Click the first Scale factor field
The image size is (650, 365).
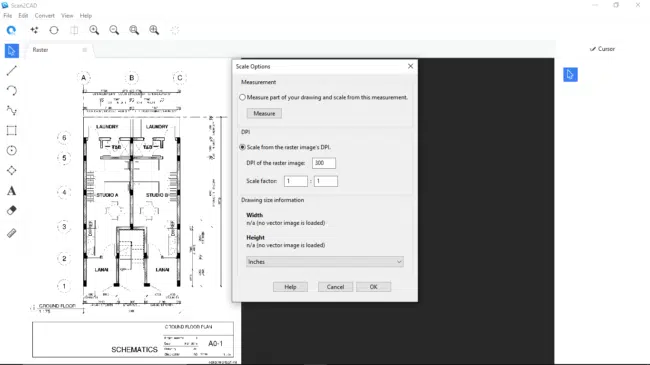(x=296, y=181)
